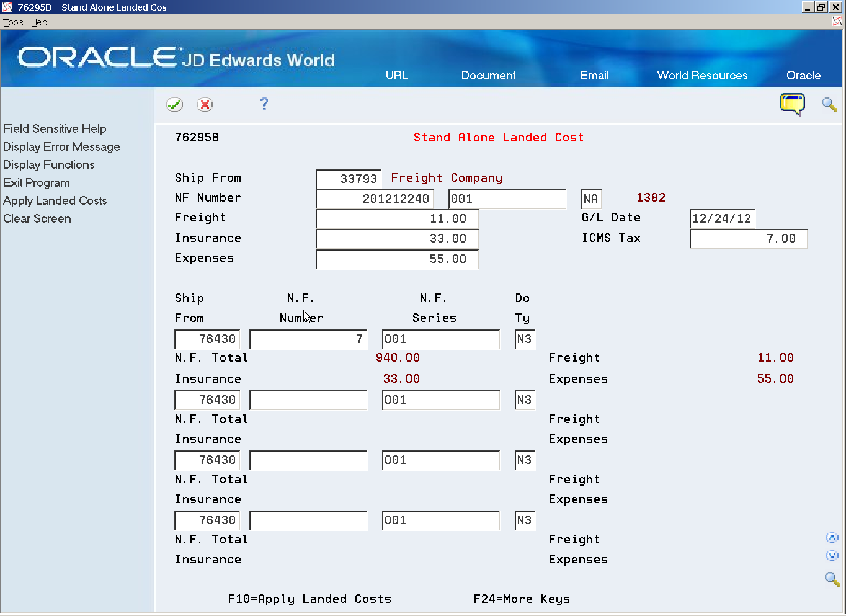The width and height of the screenshot is (846, 616).
Task: Click the NA document type field
Action: (x=591, y=199)
